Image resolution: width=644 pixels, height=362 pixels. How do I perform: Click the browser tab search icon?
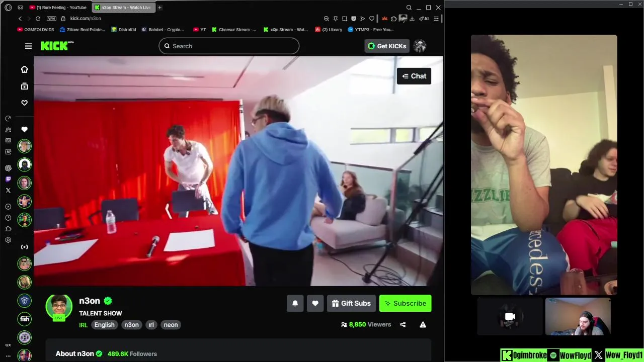409,8
